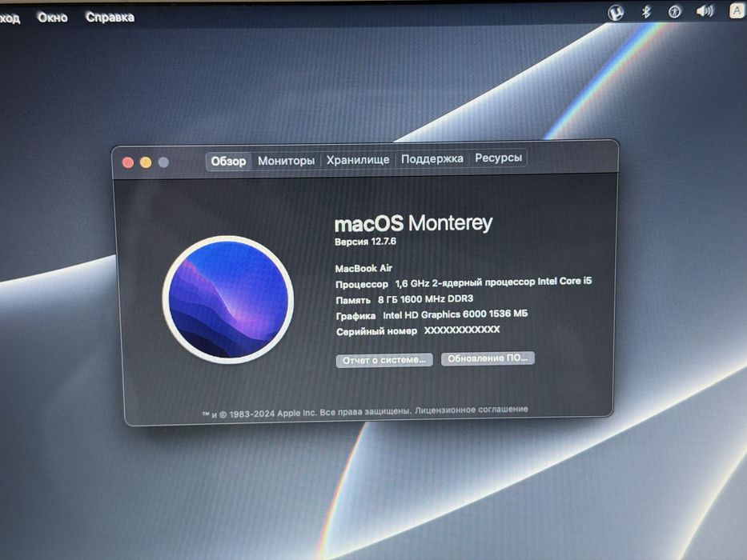Click the macOS Monterey logo image
Screen dimensions: 747x560
[228, 300]
